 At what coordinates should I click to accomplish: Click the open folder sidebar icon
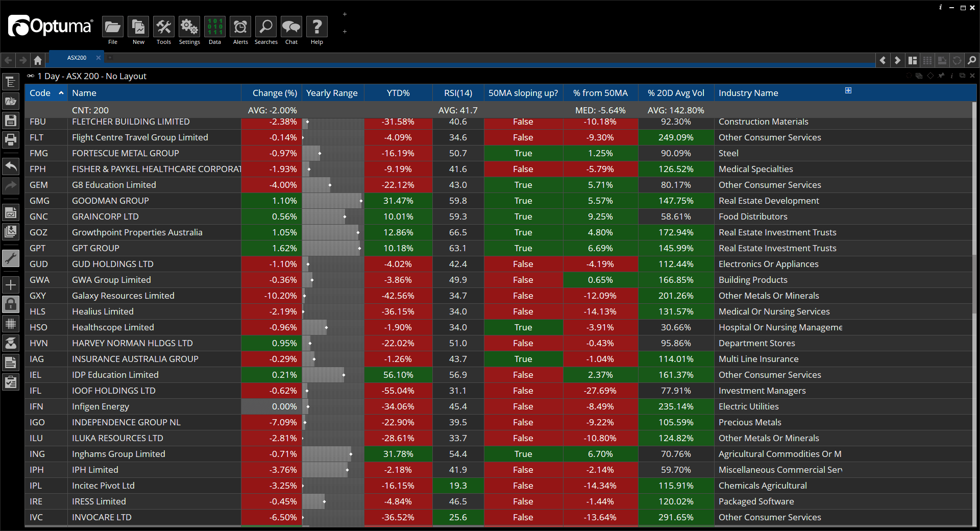click(11, 101)
